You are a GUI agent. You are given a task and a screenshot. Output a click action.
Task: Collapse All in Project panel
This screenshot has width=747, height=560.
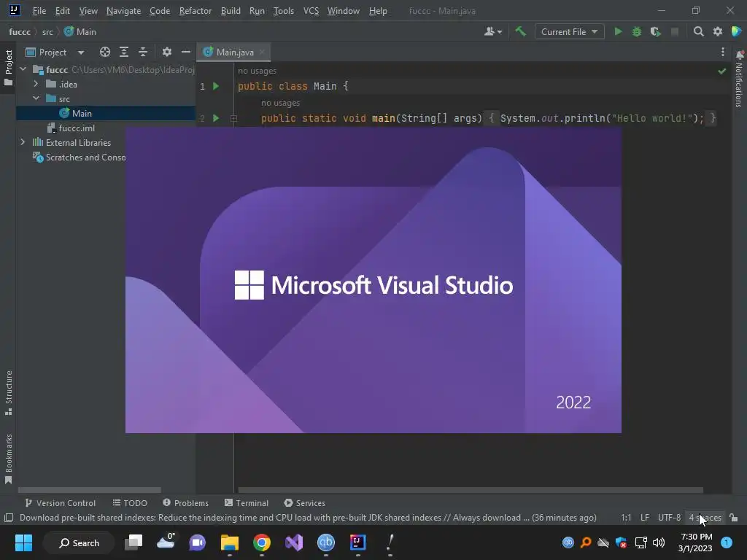click(x=143, y=52)
